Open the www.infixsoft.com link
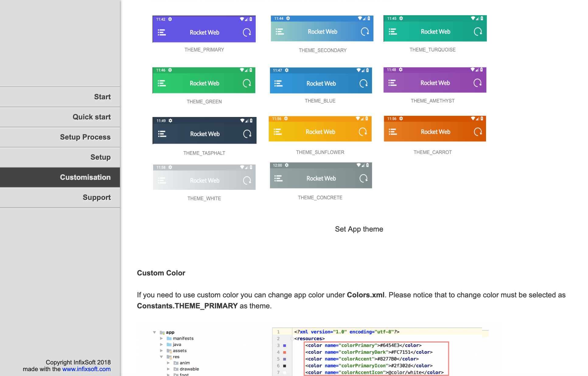The height and width of the screenshot is (376, 588). (86, 369)
